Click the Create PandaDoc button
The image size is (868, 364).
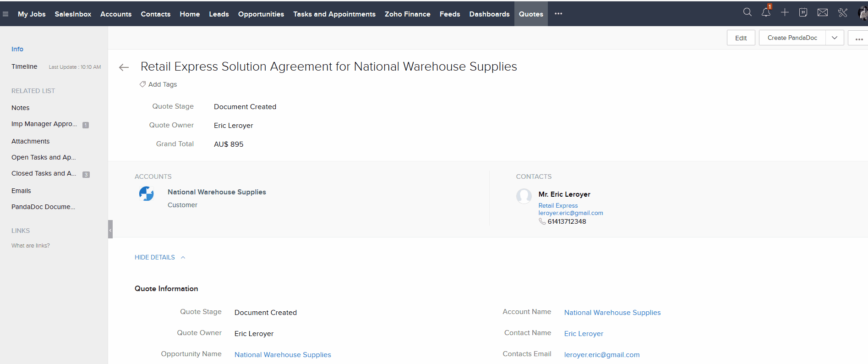point(792,38)
